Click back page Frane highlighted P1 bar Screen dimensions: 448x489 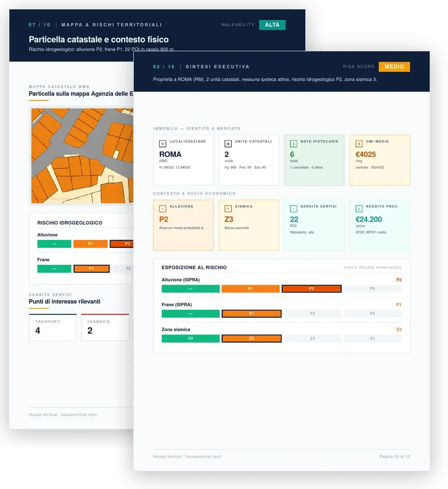91,268
